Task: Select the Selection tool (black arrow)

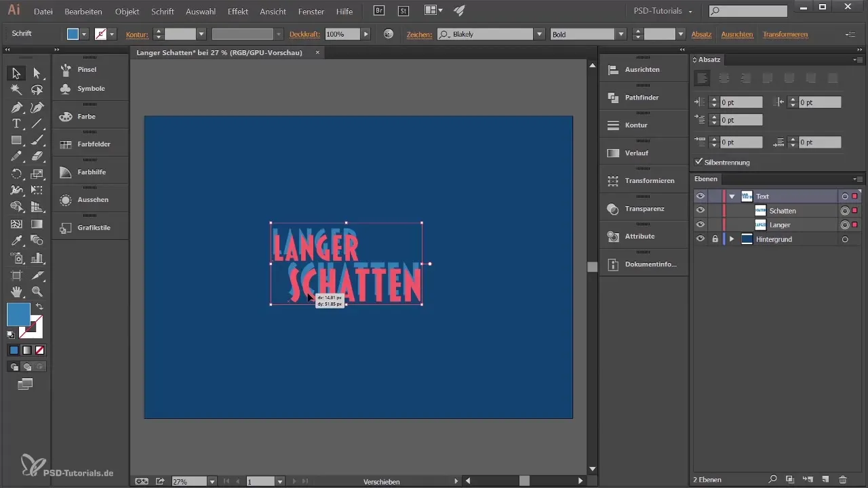Action: 16,73
